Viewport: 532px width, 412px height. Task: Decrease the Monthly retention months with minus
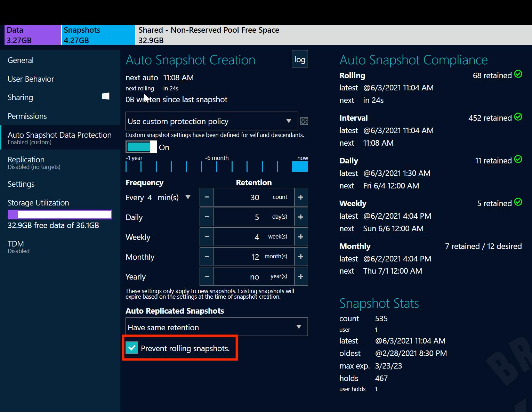[207, 257]
